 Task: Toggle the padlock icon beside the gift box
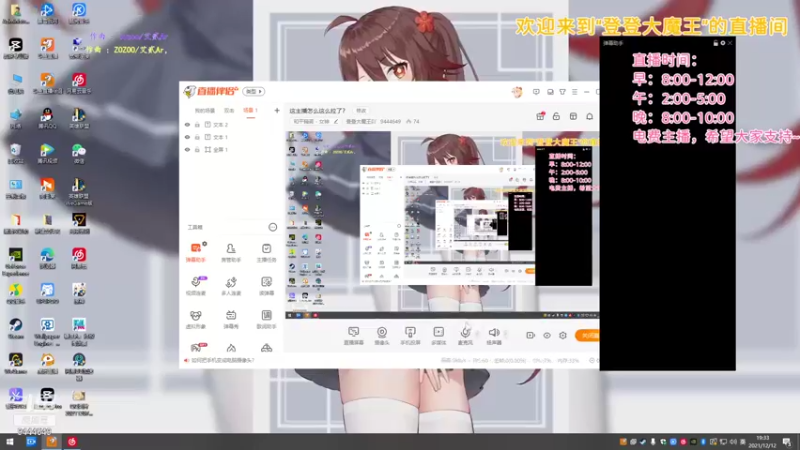[556, 116]
